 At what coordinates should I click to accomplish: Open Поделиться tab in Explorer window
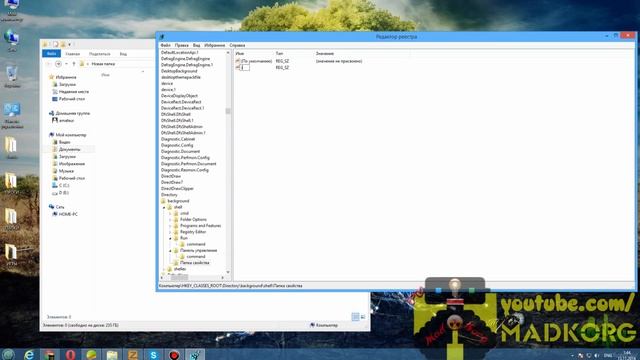click(x=100, y=54)
